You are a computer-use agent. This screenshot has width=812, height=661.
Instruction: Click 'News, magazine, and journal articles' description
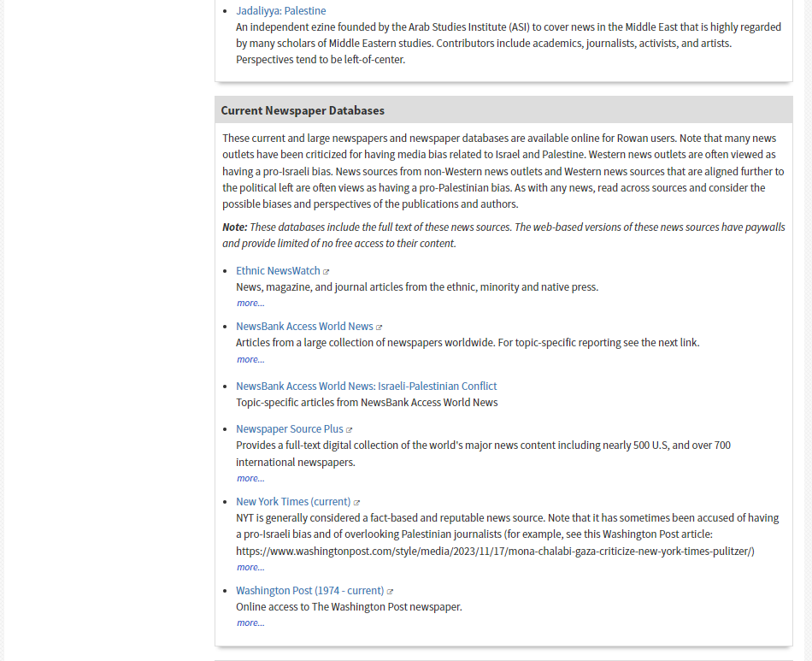click(x=417, y=287)
